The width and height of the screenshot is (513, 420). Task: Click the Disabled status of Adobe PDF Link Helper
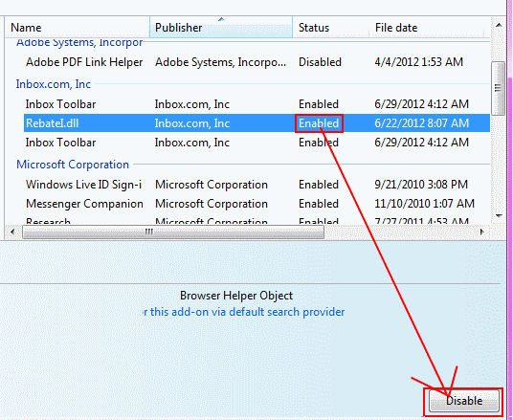click(320, 62)
